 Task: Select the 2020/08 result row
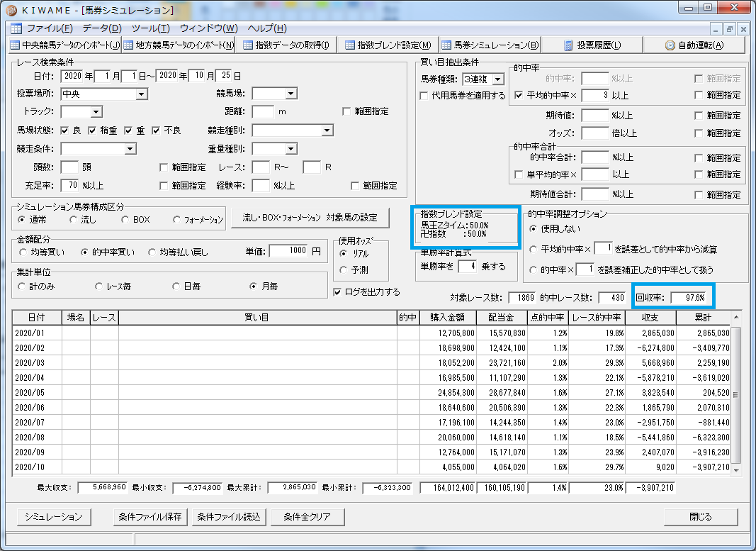371,437
